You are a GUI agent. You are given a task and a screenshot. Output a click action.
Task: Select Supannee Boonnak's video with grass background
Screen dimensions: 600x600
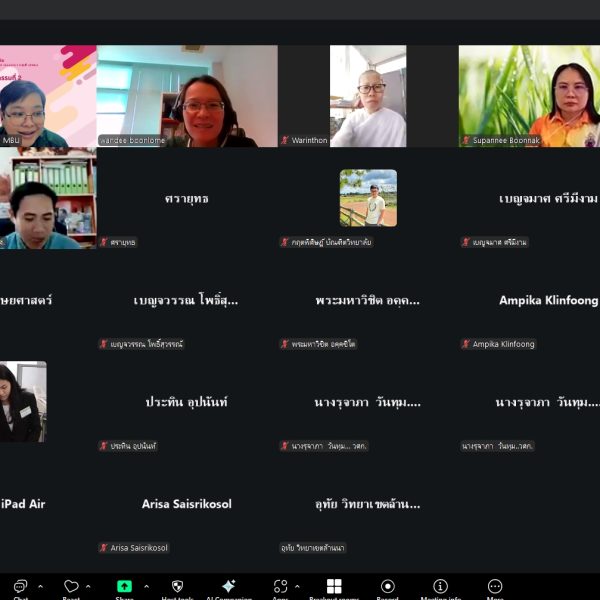[529, 96]
